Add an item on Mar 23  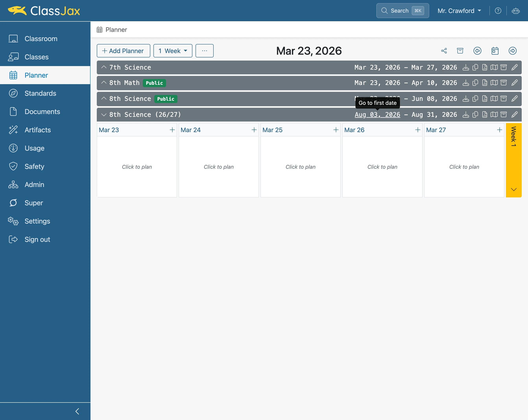pos(172,130)
